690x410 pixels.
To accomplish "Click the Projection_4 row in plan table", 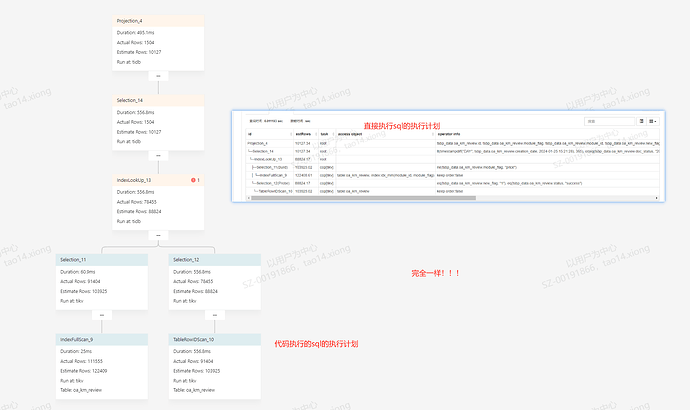I will pos(452,143).
